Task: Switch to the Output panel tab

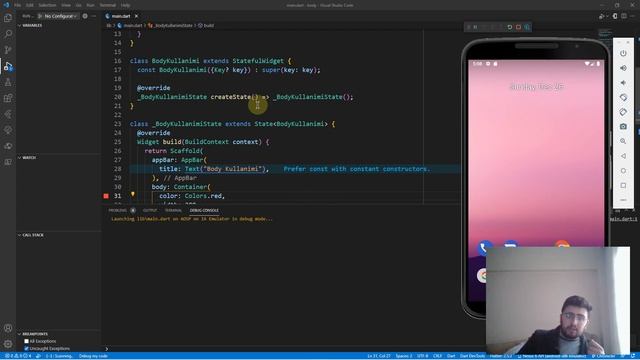Action: 150,210
